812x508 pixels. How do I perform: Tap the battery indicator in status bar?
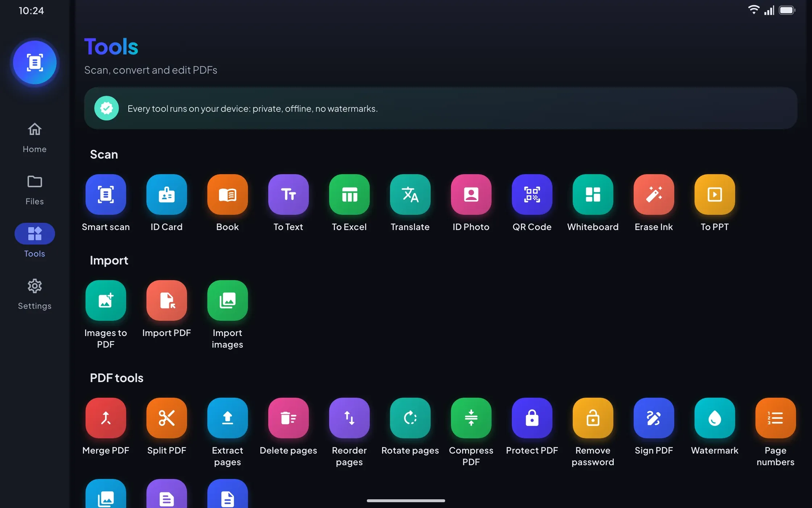[x=787, y=10]
